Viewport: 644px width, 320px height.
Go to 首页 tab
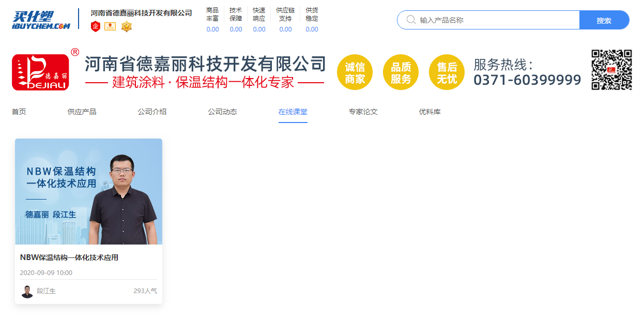click(19, 112)
